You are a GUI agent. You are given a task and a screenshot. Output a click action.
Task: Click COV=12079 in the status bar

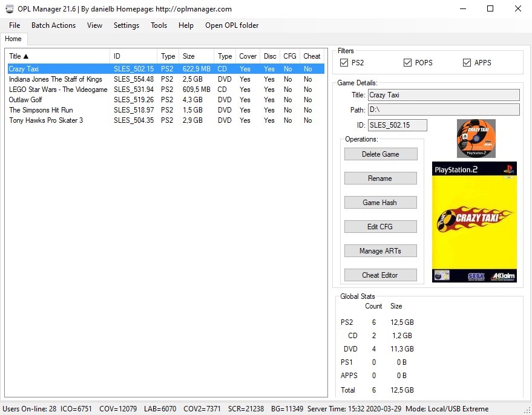118,409
